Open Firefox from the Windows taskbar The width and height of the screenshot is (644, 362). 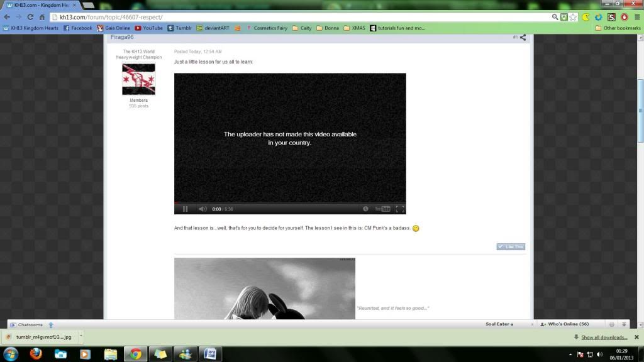pyautogui.click(x=35, y=354)
